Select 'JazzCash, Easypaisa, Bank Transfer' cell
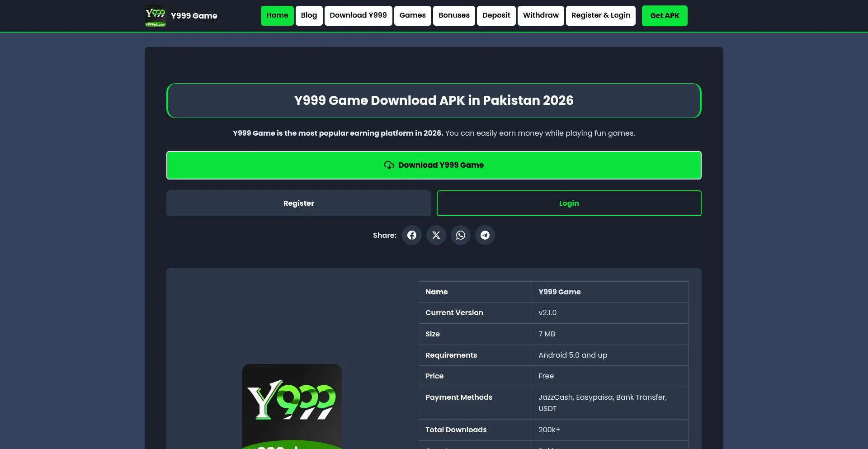The image size is (868, 449). tap(610, 403)
